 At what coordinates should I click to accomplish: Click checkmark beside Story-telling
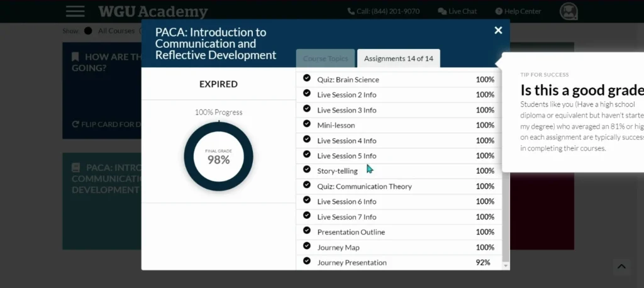point(307,170)
